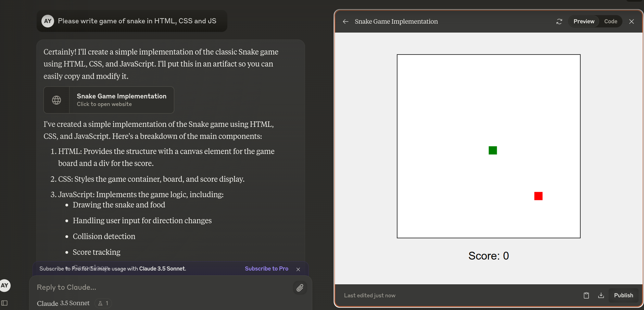
Task: Toggle the sidebar panel icon
Action: tap(4, 303)
